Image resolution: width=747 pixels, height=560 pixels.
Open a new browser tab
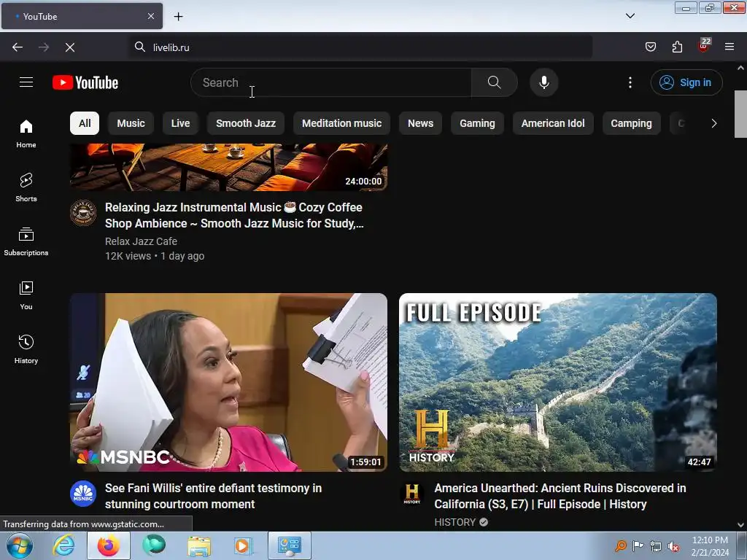(x=178, y=16)
